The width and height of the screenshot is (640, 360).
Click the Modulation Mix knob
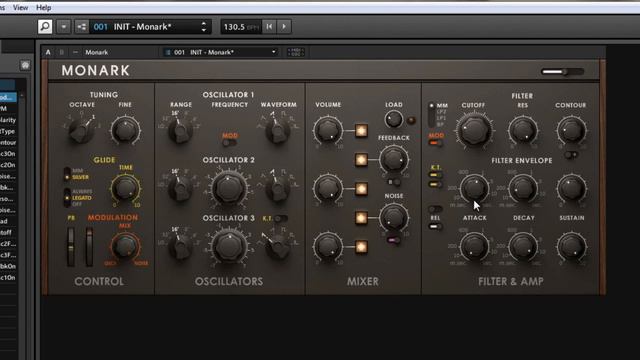[x=125, y=246]
